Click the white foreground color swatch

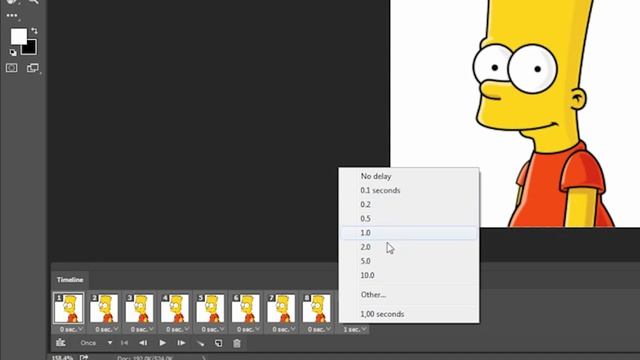pos(18,36)
